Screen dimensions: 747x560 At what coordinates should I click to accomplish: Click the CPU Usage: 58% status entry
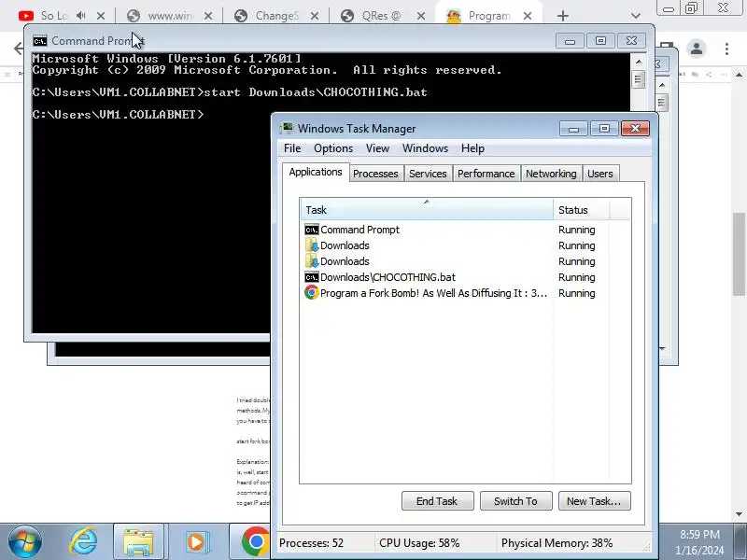[419, 543]
